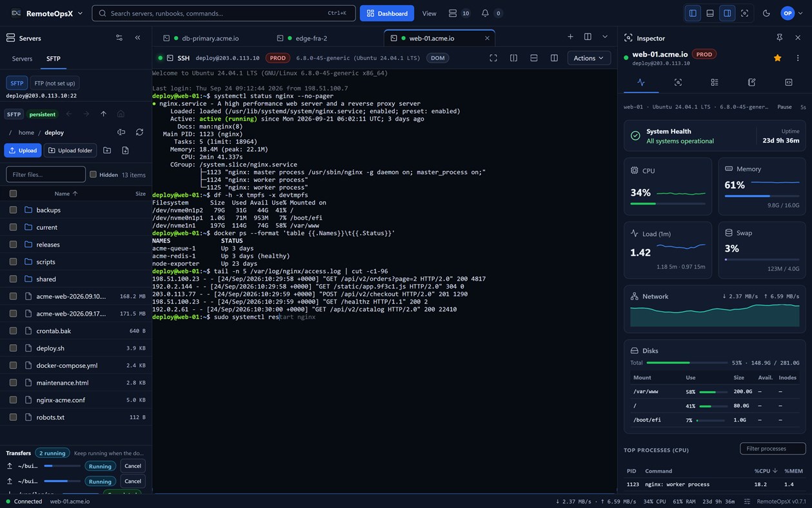Select the SFTP sidebar tab
The width and height of the screenshot is (812, 508).
(54, 59)
